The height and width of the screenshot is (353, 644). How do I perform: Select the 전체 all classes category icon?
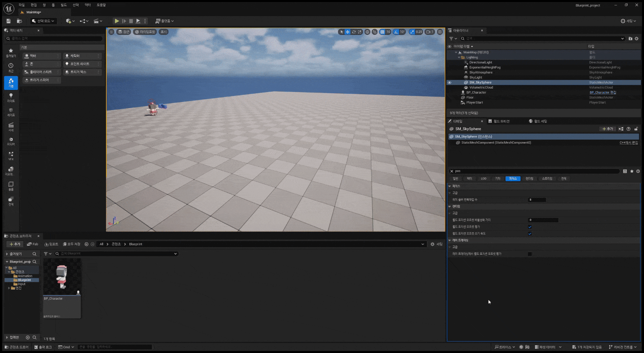[x=11, y=201]
